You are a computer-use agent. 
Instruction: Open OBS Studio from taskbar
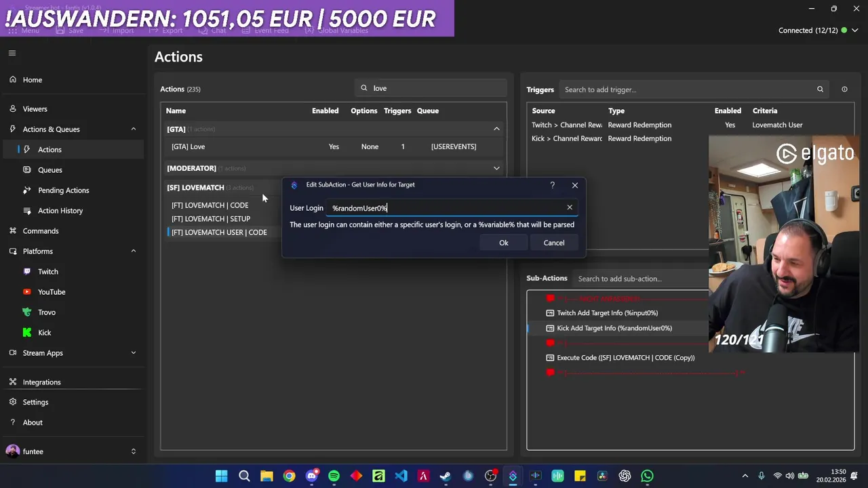[x=490, y=476]
